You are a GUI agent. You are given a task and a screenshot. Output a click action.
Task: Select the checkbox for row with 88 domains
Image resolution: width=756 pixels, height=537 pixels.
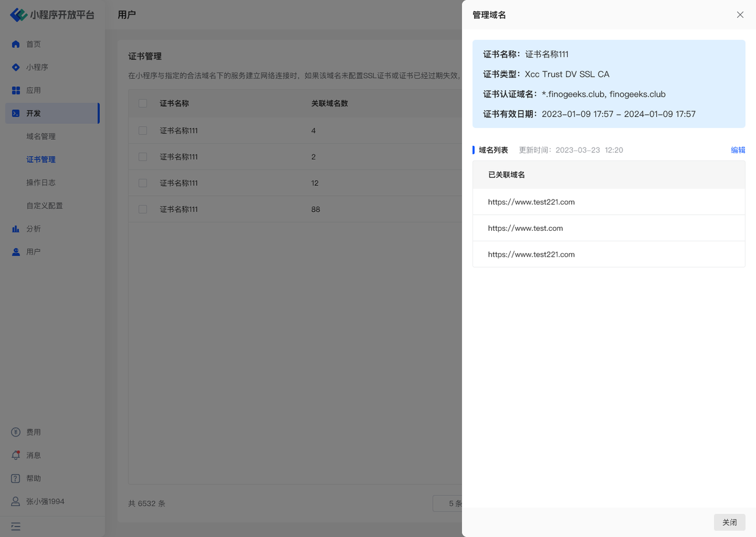[x=143, y=209]
